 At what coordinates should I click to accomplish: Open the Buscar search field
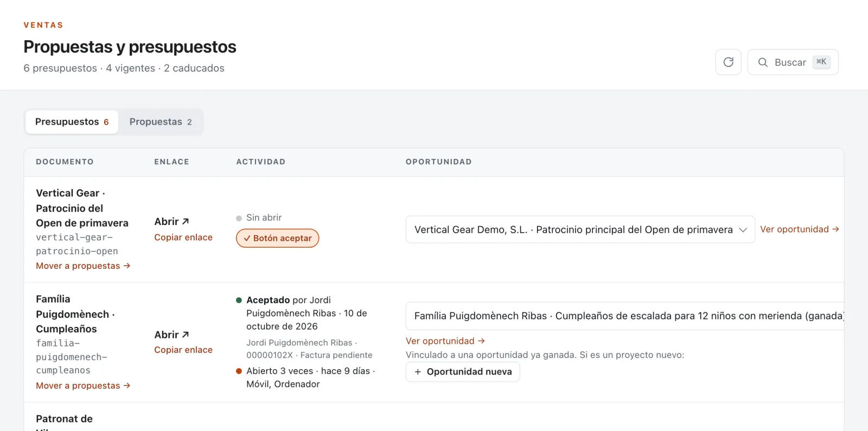793,62
